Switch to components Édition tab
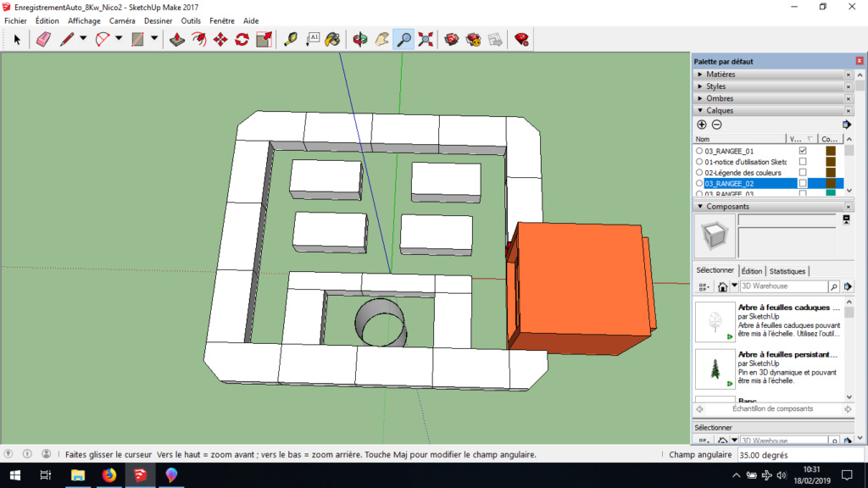 pyautogui.click(x=752, y=271)
